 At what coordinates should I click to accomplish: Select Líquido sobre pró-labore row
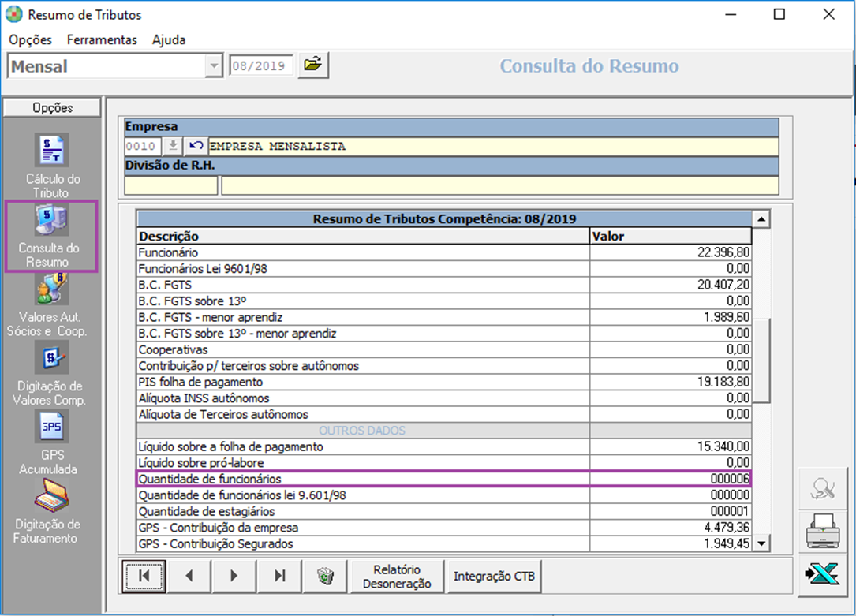click(444, 463)
